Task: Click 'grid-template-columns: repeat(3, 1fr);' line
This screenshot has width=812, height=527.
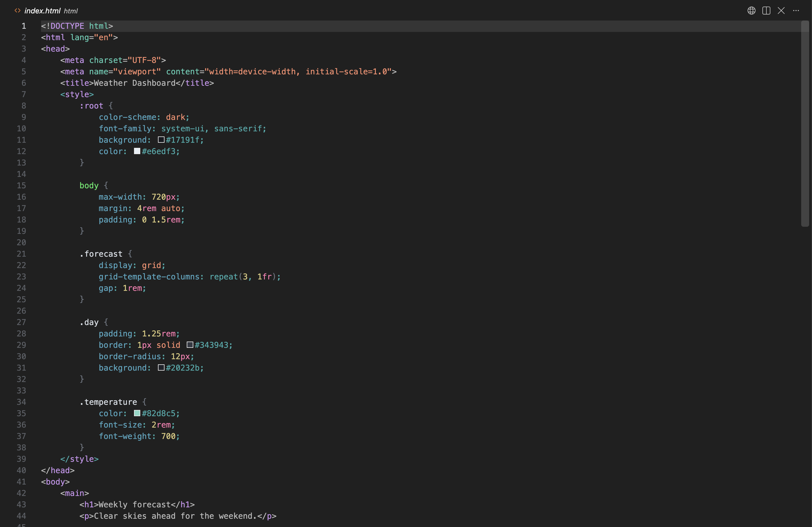Action: pyautogui.click(x=190, y=276)
